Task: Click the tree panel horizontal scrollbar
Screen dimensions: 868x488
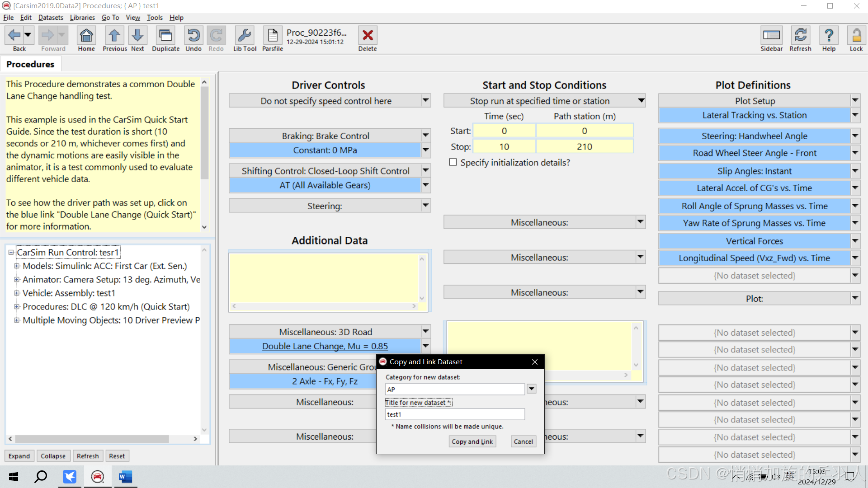Action: coord(92,439)
